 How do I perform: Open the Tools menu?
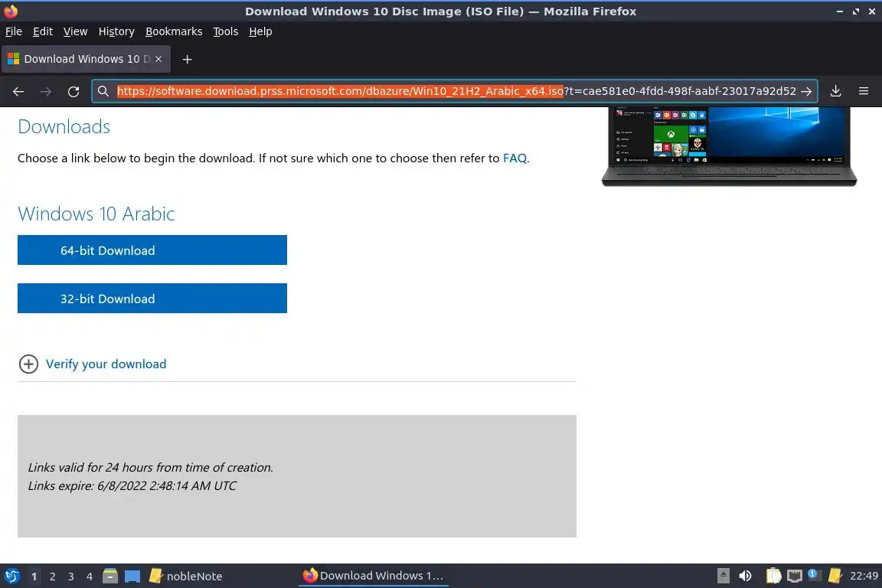(x=226, y=31)
